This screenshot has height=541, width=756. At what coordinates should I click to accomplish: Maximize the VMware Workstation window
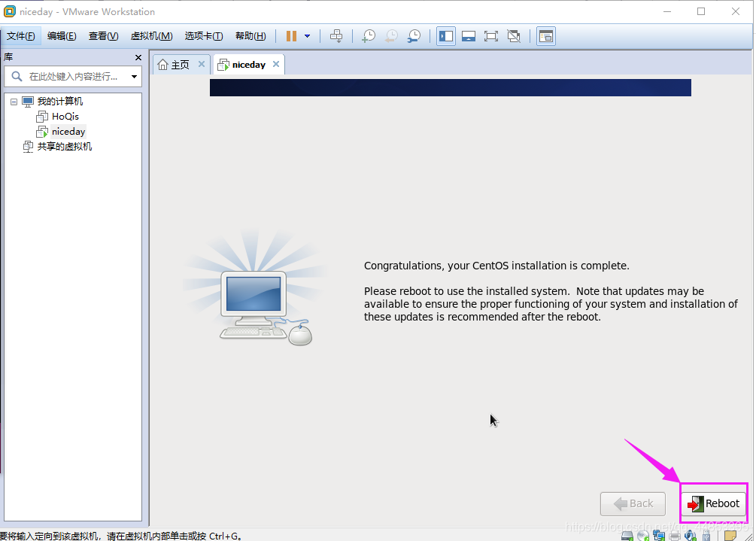click(701, 11)
